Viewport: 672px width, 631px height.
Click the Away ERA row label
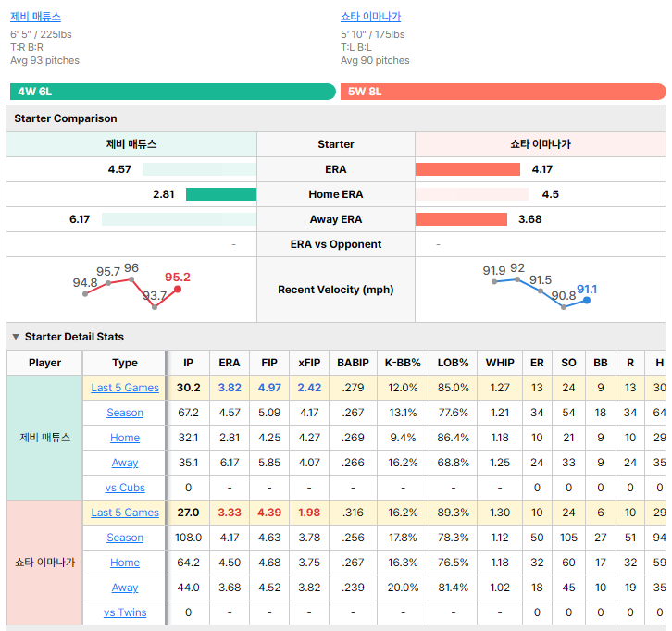(336, 219)
